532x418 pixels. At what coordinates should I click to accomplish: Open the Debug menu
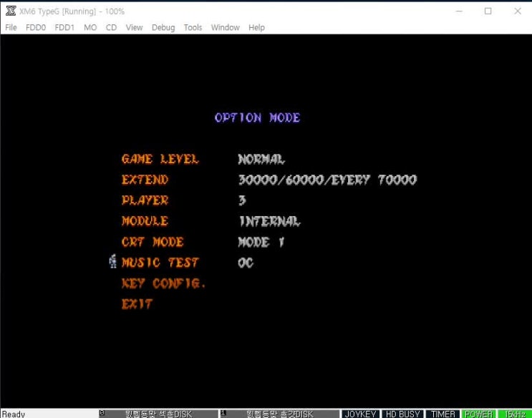pos(163,27)
